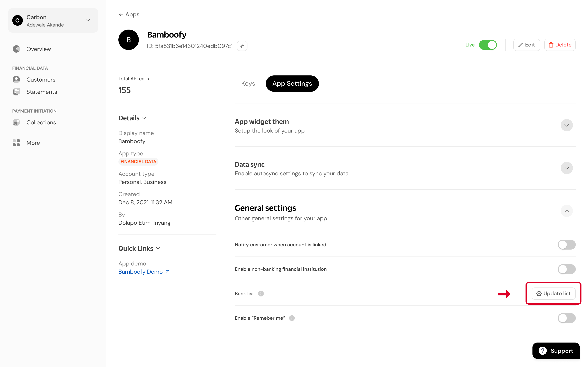Click the Update list button
588x367 pixels.
click(x=553, y=293)
